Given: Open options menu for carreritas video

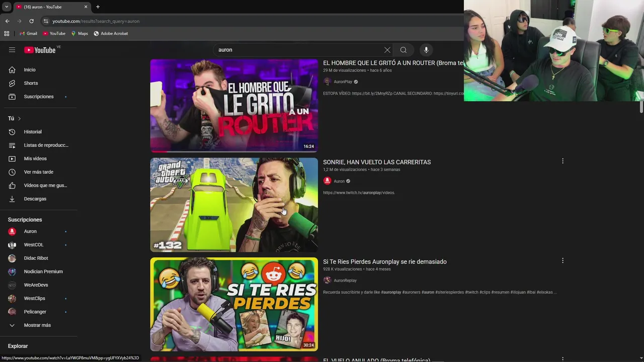Looking at the screenshot, I should pyautogui.click(x=562, y=161).
